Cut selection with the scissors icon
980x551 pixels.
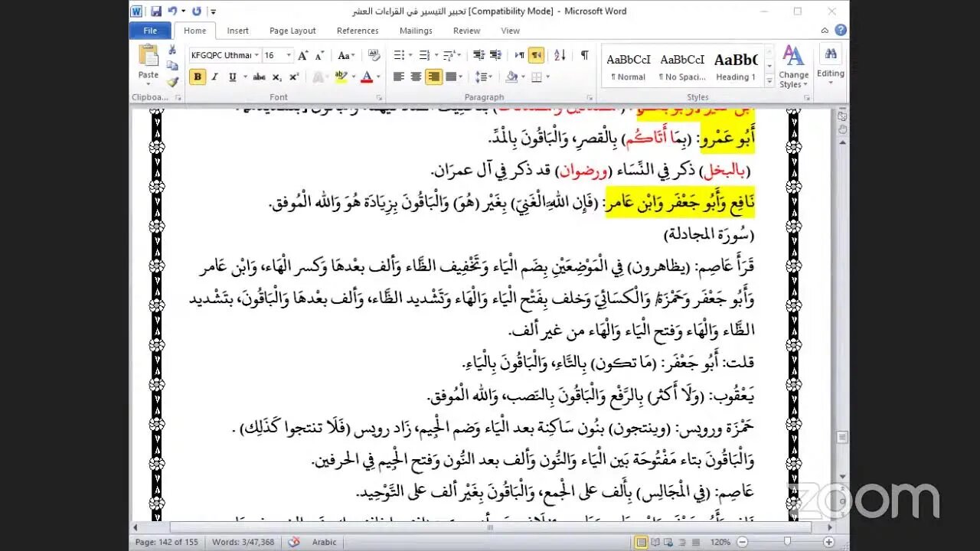[172, 49]
